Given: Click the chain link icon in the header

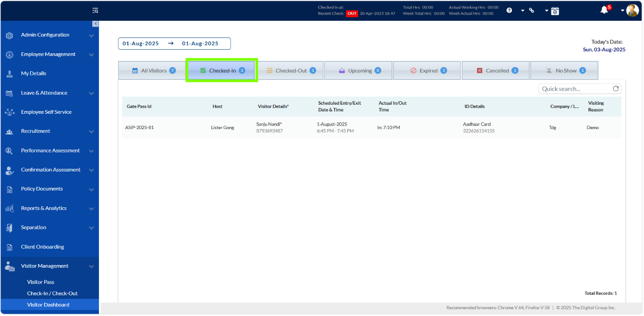Looking at the screenshot, I should coord(532,10).
